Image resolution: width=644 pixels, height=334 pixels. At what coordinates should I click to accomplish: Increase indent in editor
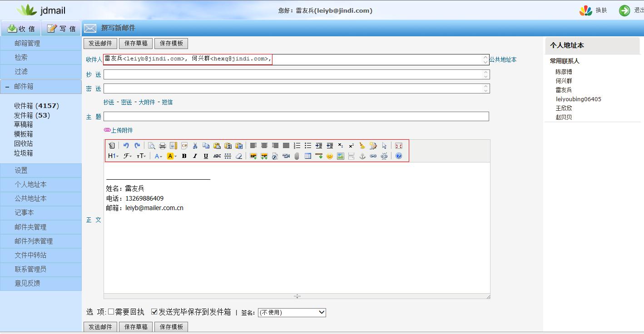(x=319, y=146)
